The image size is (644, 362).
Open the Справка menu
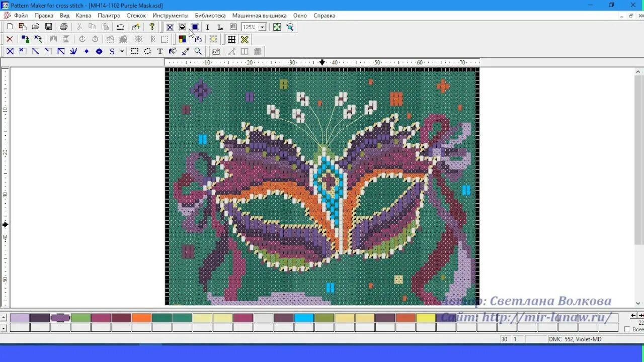tap(325, 16)
